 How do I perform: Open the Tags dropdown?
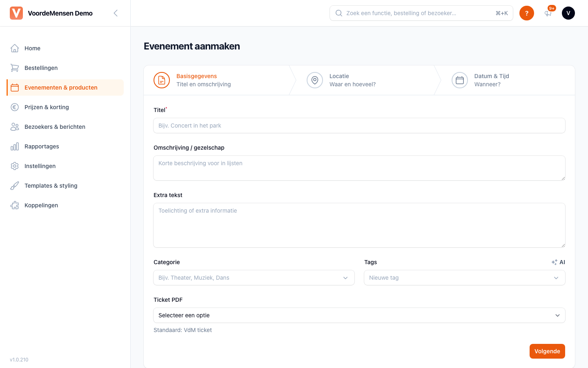click(x=465, y=278)
